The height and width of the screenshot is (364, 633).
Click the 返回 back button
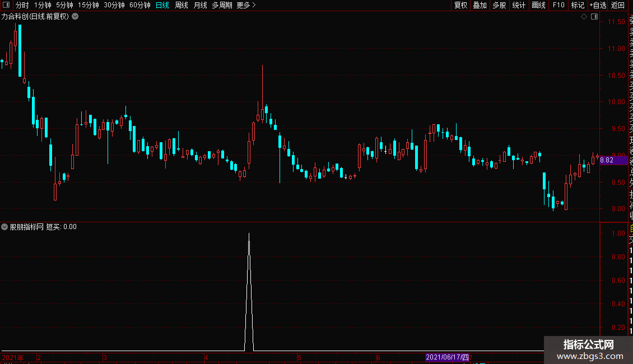pyautogui.click(x=618, y=5)
